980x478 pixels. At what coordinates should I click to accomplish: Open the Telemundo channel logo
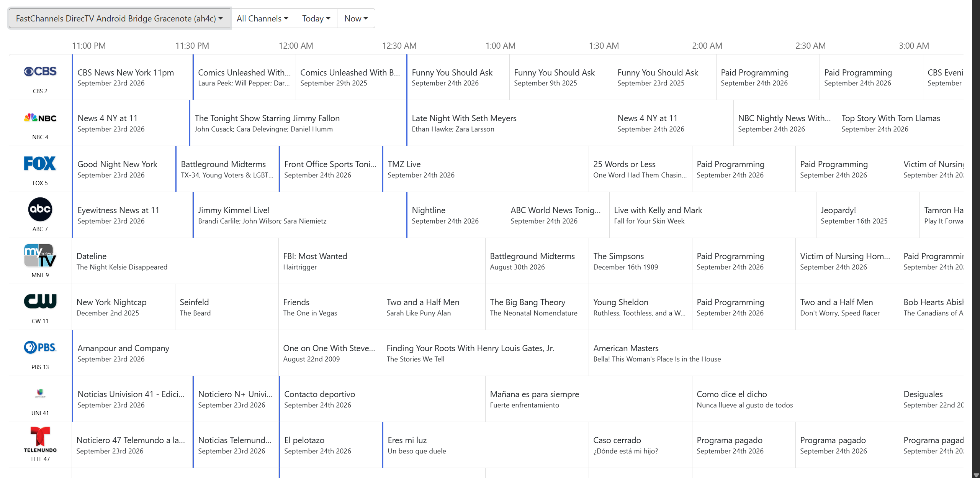coord(40,439)
